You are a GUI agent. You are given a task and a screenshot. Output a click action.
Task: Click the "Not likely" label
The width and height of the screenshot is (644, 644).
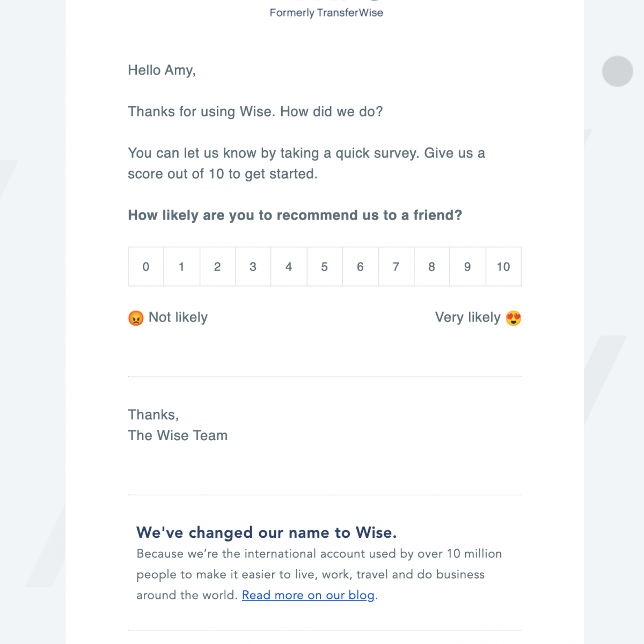coord(178,317)
